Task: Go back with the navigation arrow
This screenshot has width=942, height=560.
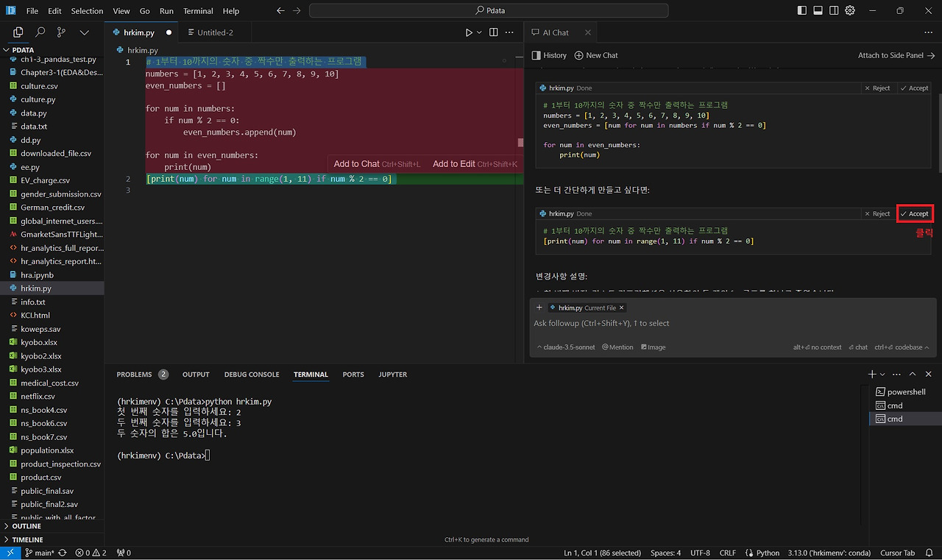Action: pos(280,11)
